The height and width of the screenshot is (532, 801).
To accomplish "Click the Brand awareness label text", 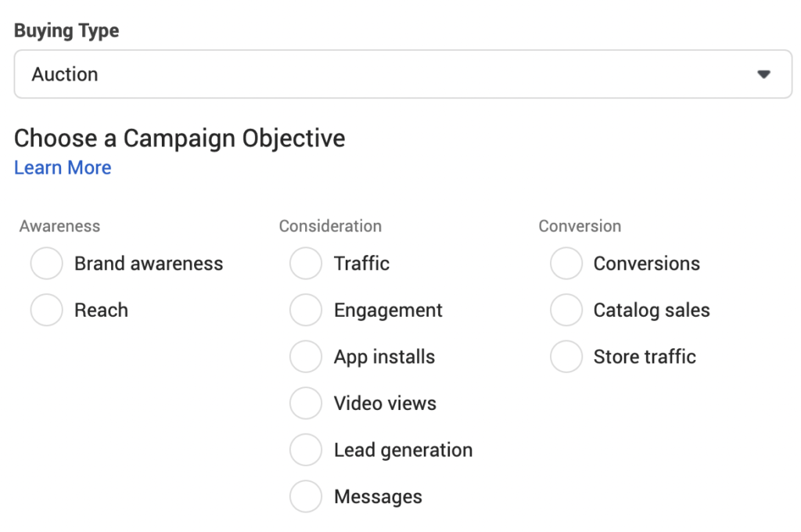I will (149, 264).
